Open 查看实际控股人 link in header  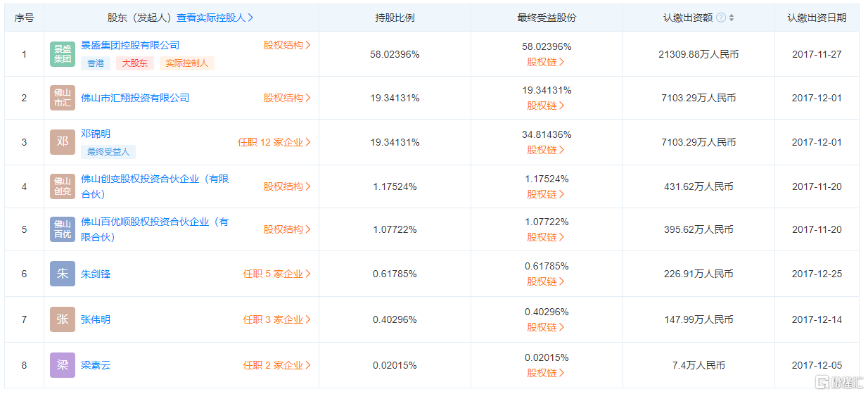pos(215,18)
